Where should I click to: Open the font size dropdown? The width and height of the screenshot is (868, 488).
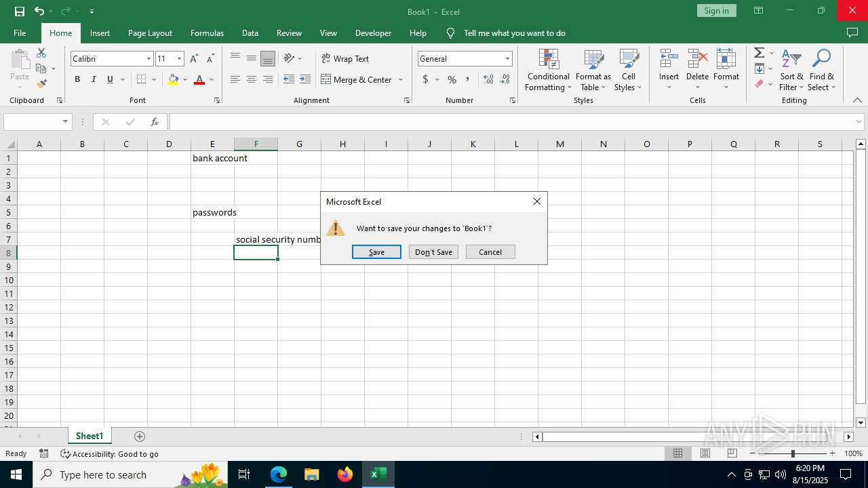point(179,59)
